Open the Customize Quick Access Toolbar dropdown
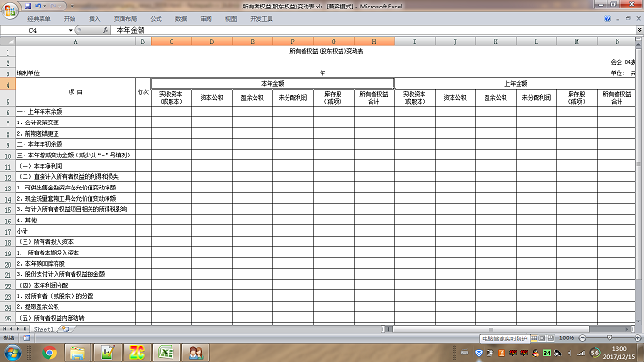This screenshot has width=644, height=362. 72,7
